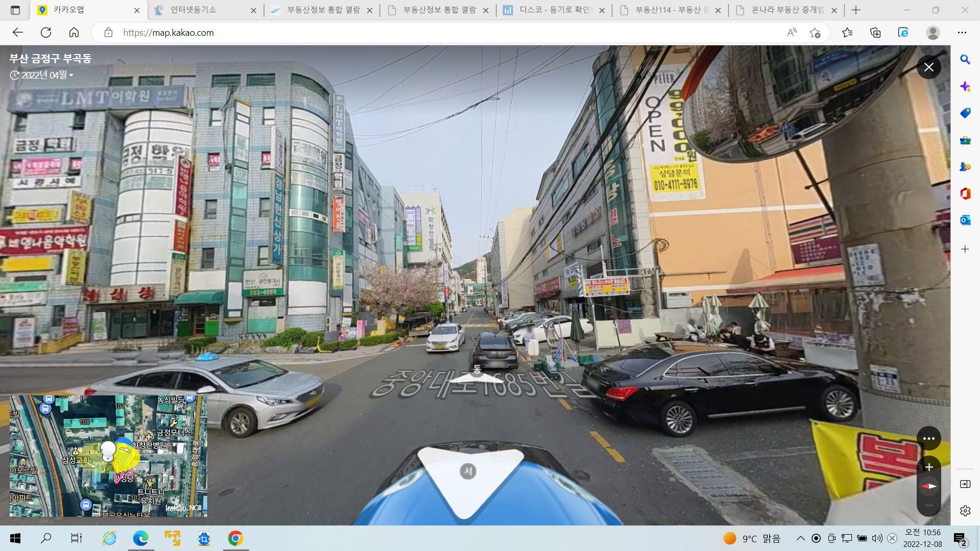The width and height of the screenshot is (980, 551).
Task: Go back to the previous page
Action: click(x=18, y=33)
